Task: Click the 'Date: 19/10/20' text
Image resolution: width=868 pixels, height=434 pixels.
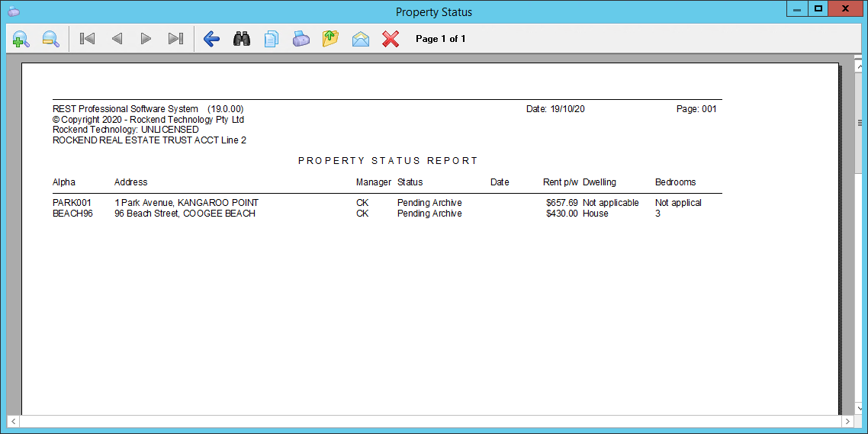Action: 555,109
